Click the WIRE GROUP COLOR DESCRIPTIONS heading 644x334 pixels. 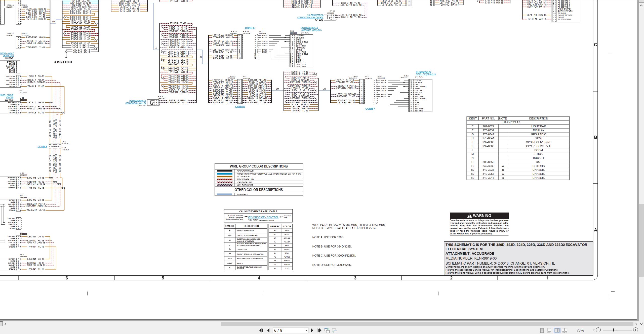(259, 166)
